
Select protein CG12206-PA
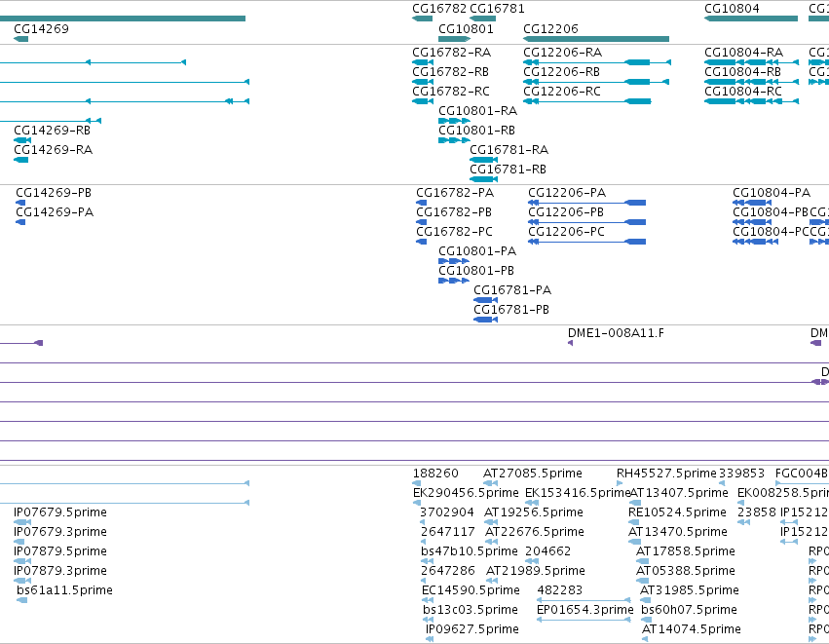coord(567,193)
